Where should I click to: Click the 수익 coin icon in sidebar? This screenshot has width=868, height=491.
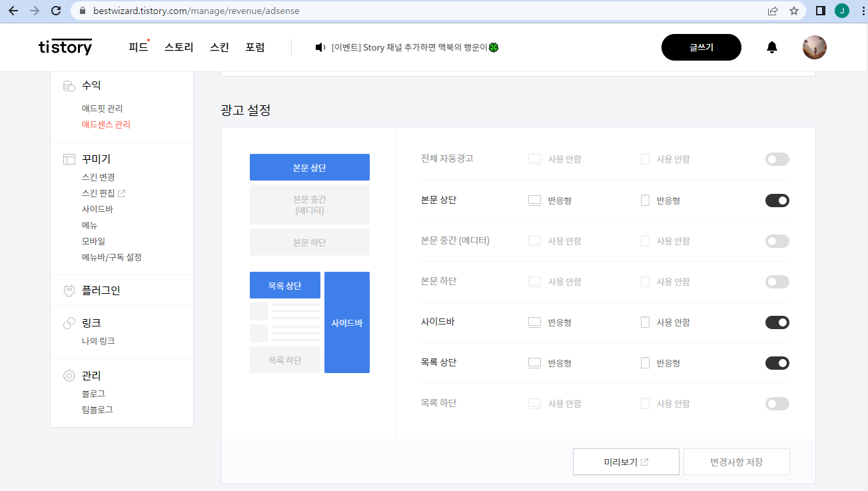coord(68,85)
